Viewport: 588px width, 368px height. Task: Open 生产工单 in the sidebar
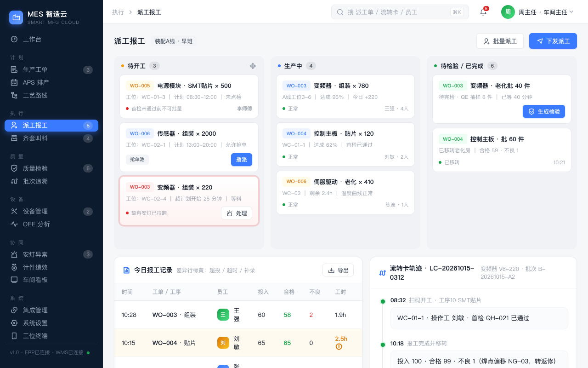pos(51,70)
